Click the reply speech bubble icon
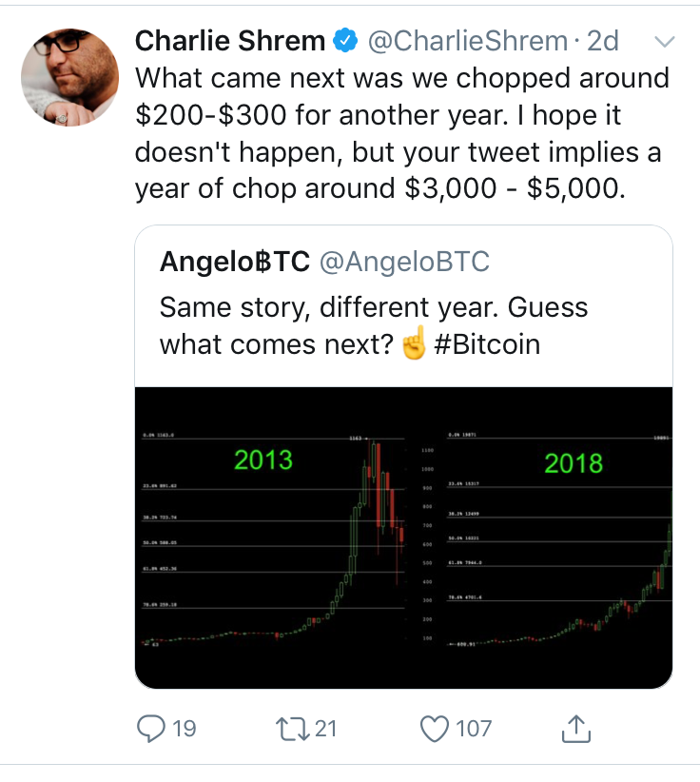Image resolution: width=700 pixels, height=782 pixels. (x=151, y=729)
